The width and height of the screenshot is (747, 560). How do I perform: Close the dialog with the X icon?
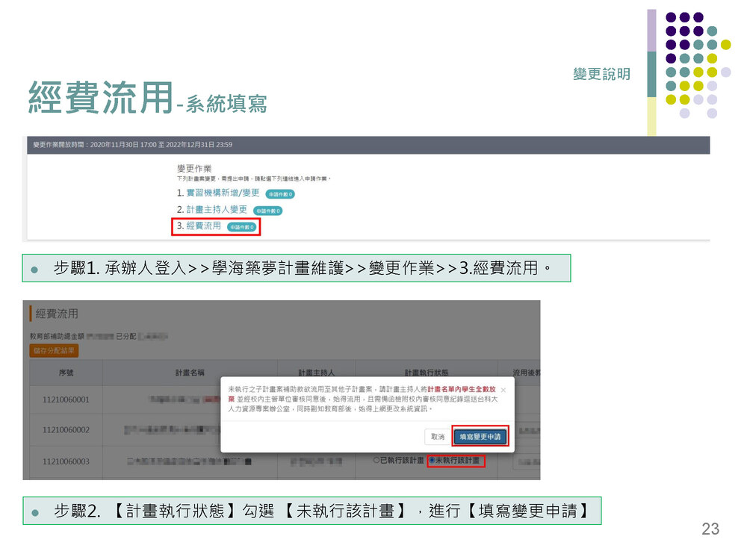pyautogui.click(x=503, y=390)
